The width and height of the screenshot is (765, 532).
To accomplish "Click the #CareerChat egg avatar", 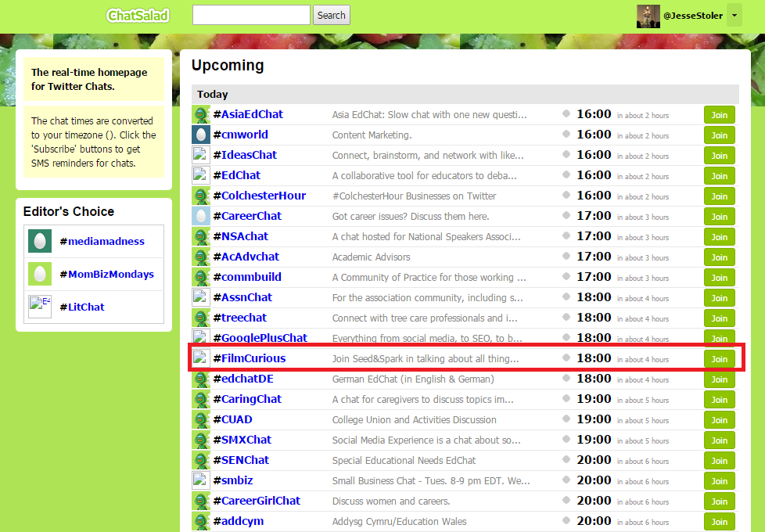I will (201, 216).
